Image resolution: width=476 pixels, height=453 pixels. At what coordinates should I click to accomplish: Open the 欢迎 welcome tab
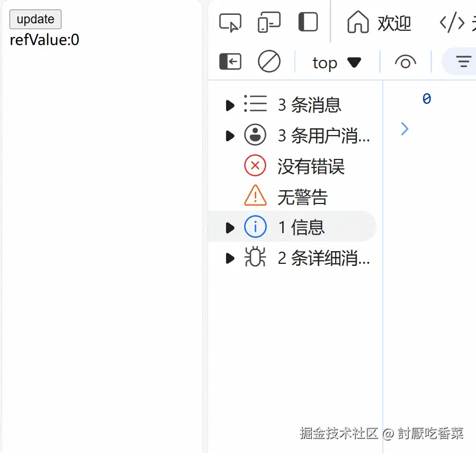pyautogui.click(x=379, y=22)
